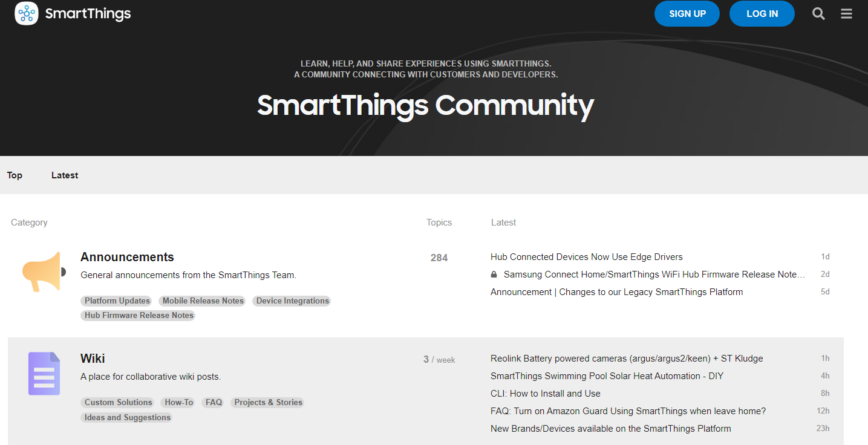The image size is (868, 445).
Task: Click the 'Category' column header
Action: [x=29, y=223]
